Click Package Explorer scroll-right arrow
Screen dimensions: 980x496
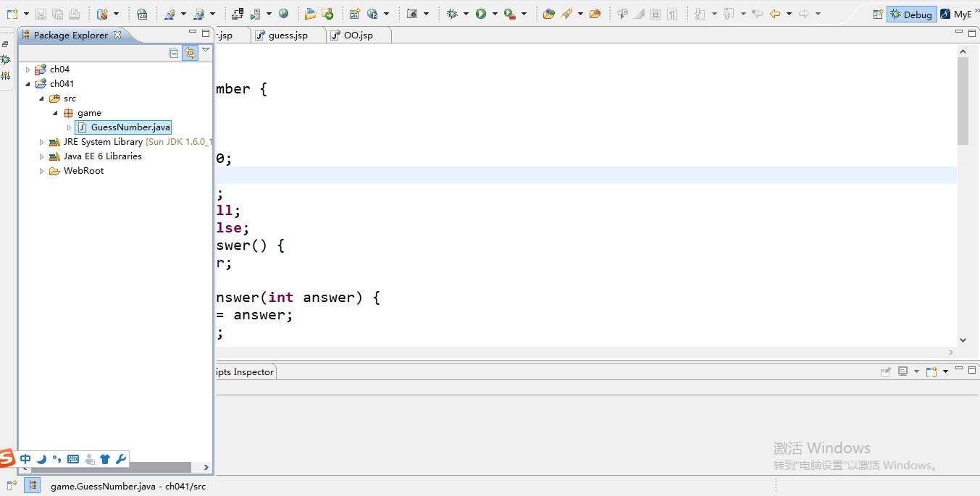[x=206, y=467]
